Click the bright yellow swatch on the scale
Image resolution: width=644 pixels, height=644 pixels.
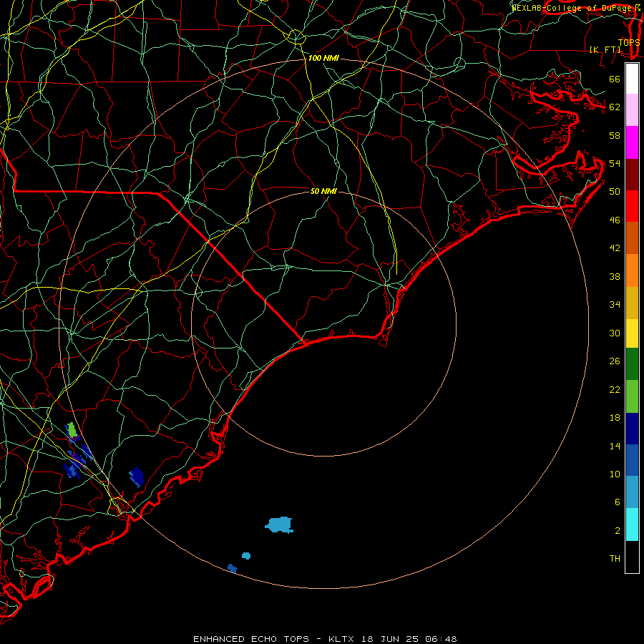tap(632, 333)
